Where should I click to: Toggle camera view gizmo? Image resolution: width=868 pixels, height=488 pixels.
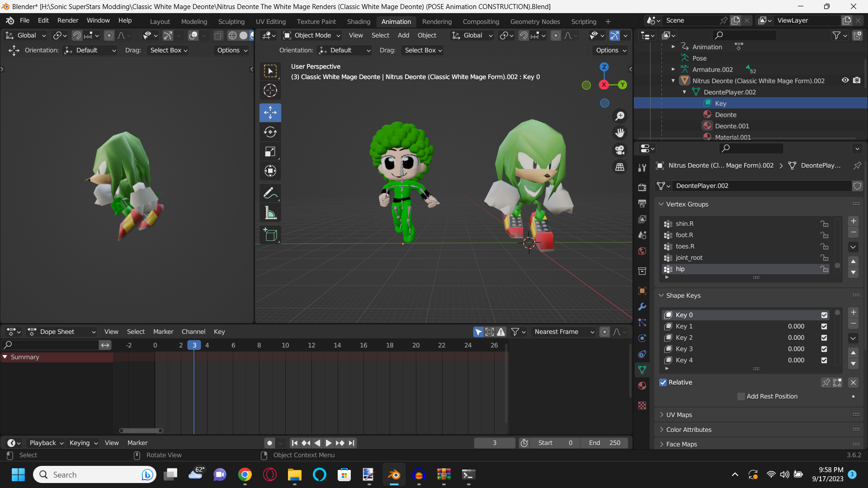(620, 150)
